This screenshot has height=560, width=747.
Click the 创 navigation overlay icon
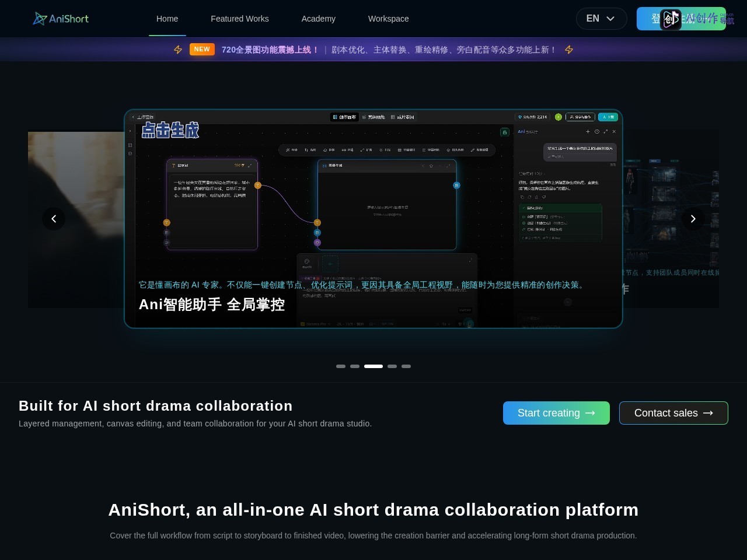point(671,19)
